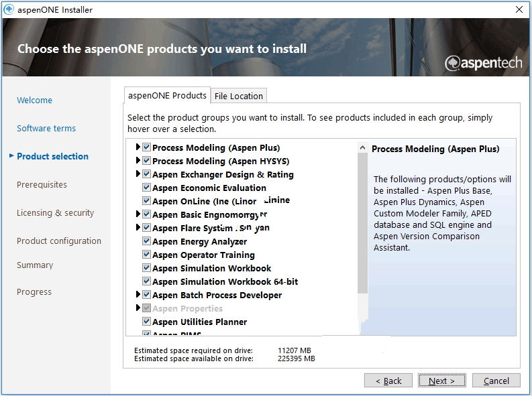Click the Prerequisites step label

[42, 185]
